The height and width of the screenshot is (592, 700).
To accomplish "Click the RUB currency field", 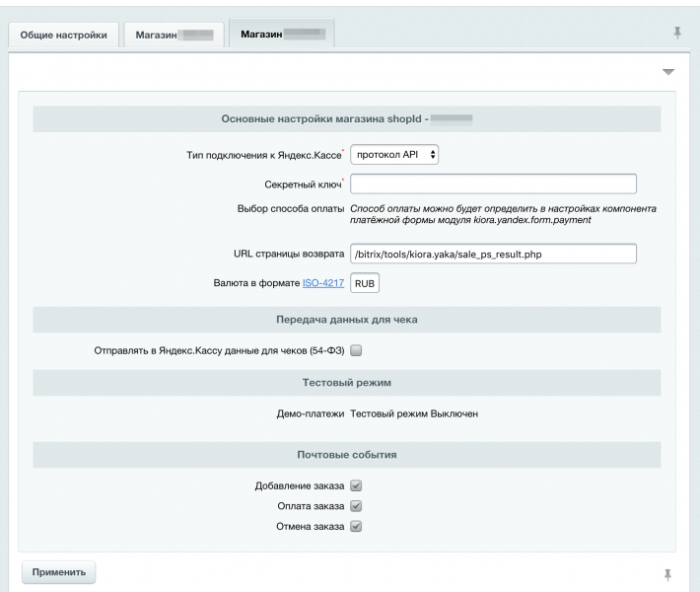I will pyautogui.click(x=365, y=283).
